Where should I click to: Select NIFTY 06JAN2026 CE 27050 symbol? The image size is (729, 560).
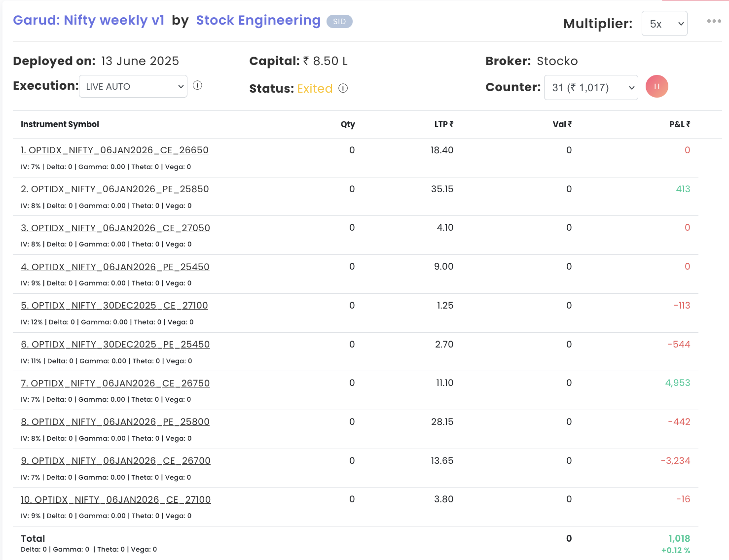(115, 228)
